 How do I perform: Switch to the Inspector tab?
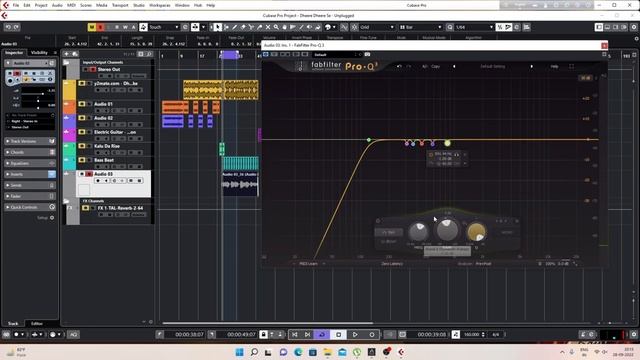pyautogui.click(x=14, y=53)
